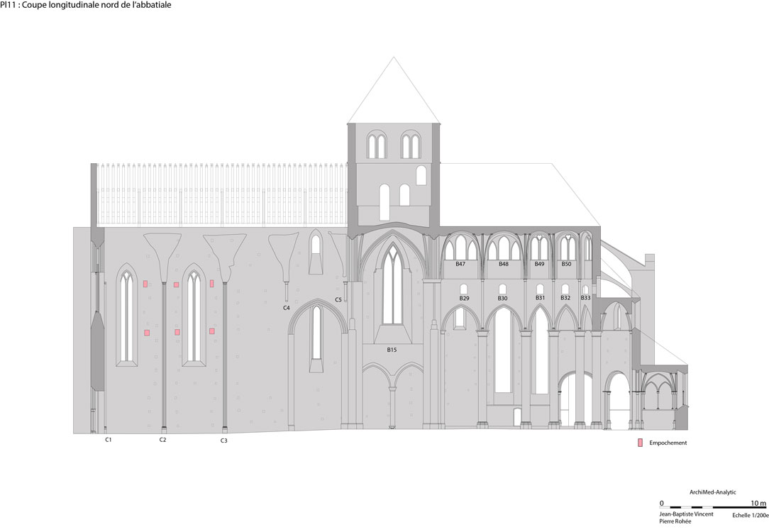
Task: Click the Empochement legend text
Action: point(668,443)
